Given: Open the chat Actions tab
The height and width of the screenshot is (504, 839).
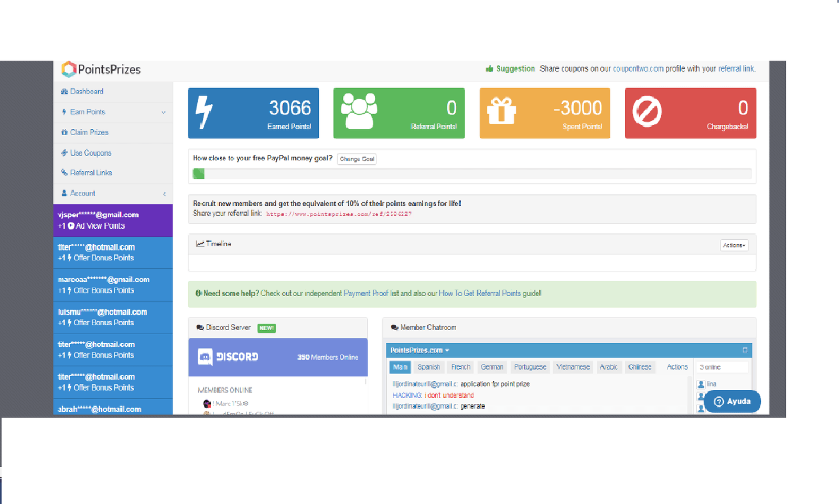Looking at the screenshot, I should (x=677, y=367).
